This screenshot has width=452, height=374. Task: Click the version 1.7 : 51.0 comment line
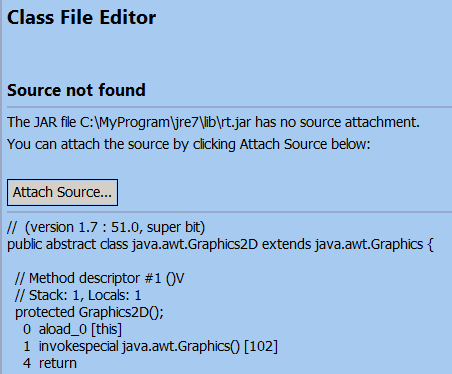click(106, 227)
